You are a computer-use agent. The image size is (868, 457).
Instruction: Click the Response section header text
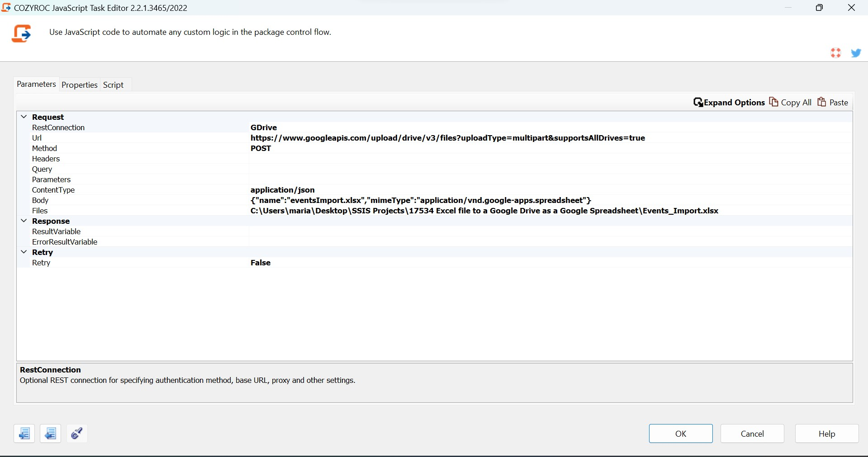click(51, 221)
